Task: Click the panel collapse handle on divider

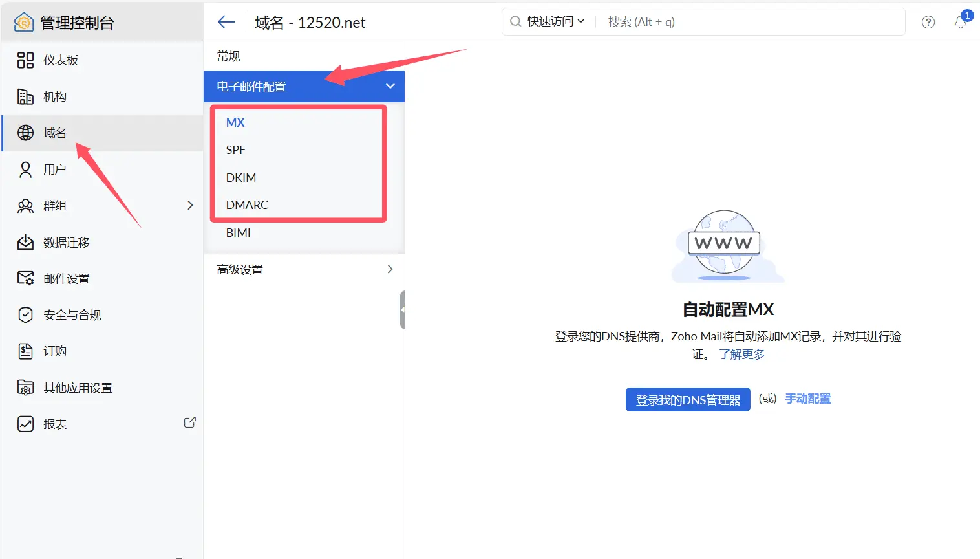Action: coord(403,310)
